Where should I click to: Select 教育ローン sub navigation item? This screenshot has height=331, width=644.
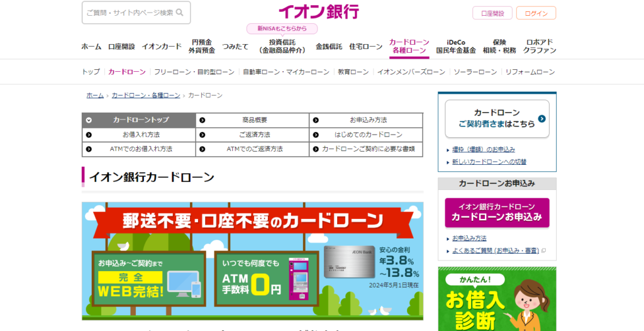tap(353, 72)
